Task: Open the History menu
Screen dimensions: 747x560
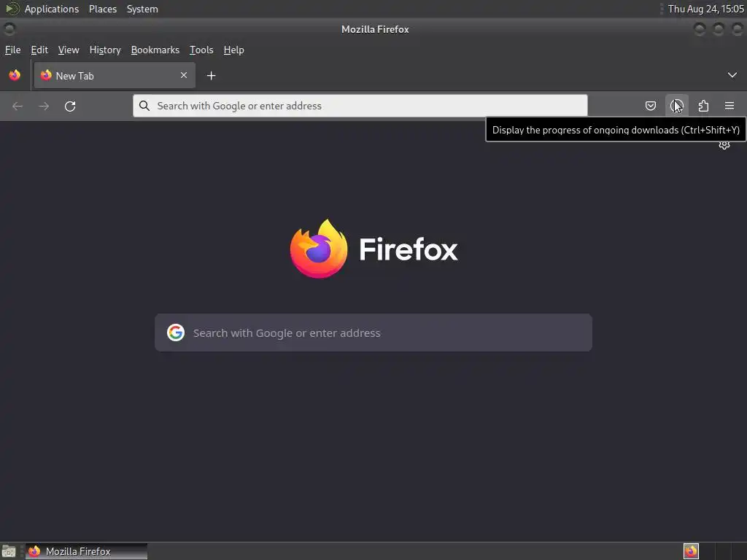Action: [x=105, y=50]
